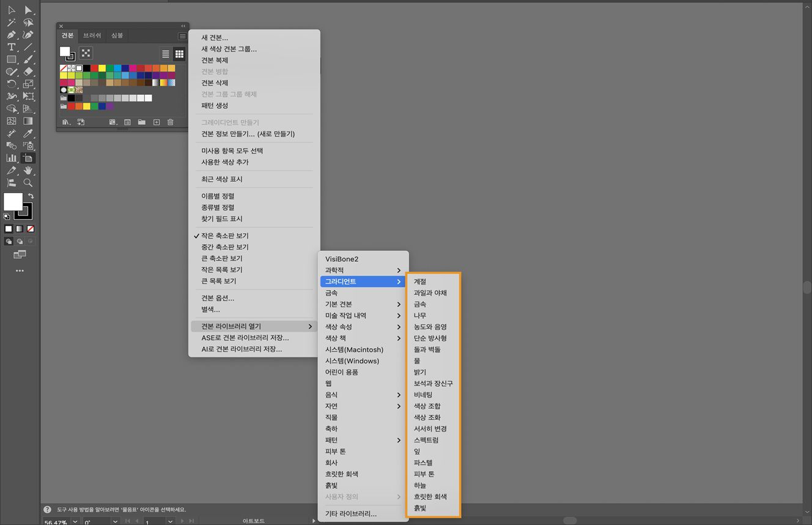Select the Gradient tool in toolbar
Image resolution: width=812 pixels, height=525 pixels.
click(28, 121)
